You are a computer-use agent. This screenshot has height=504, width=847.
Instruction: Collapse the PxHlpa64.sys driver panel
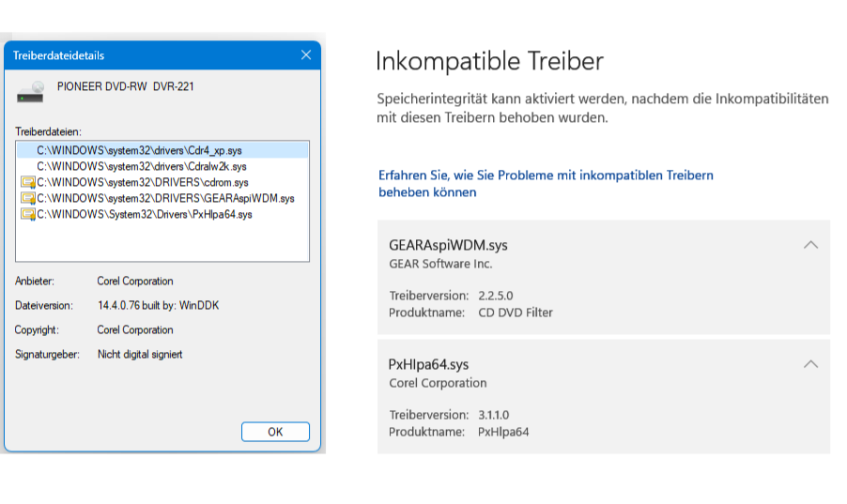[810, 364]
